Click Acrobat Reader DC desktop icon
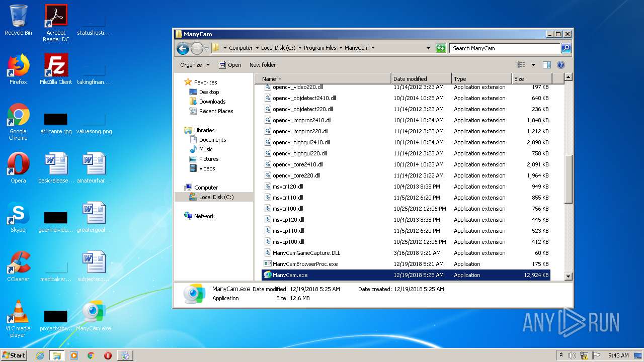The image size is (644, 362). 56,23
